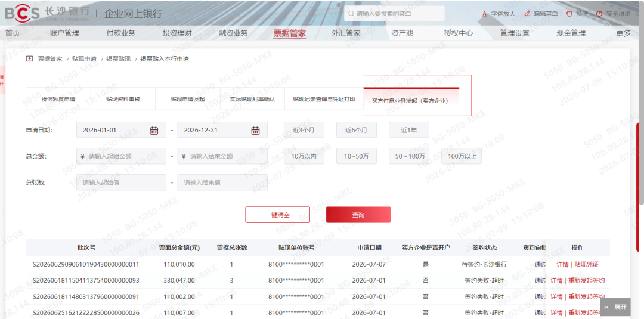
Task: Click the 请输入结束值 input field
Action: (222, 182)
